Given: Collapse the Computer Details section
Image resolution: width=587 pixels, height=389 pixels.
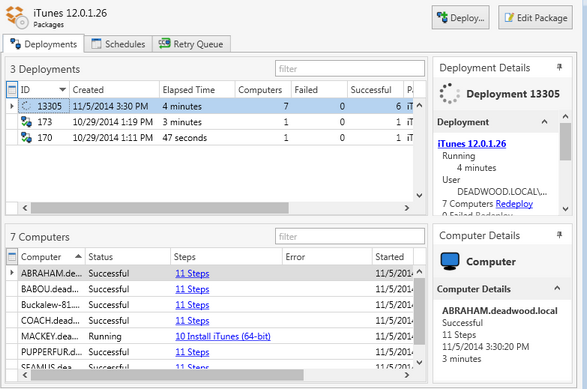Looking at the screenshot, I should click(x=557, y=288).
